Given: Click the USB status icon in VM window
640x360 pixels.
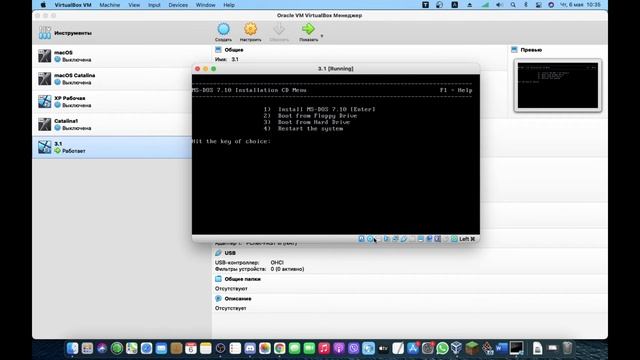Looking at the screenshot, I should 404,239.
